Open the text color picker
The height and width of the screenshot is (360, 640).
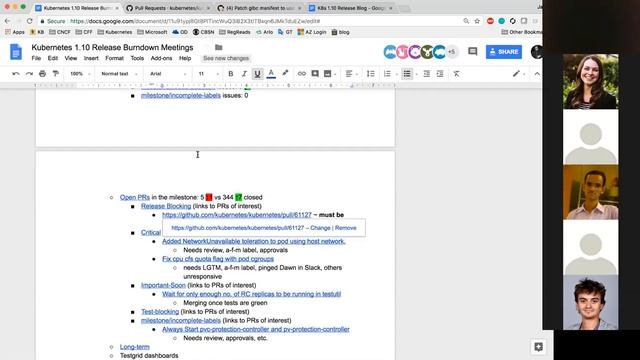pos(271,74)
